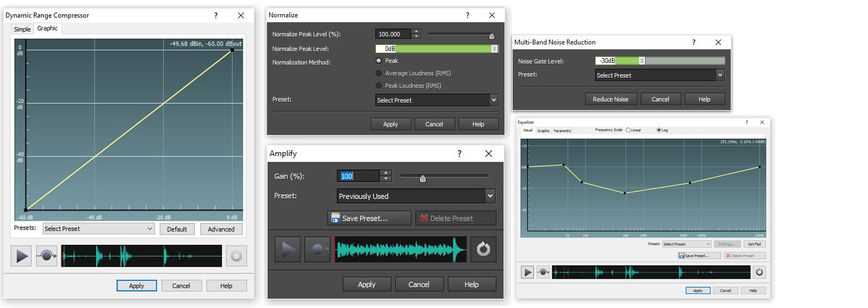The image size is (868, 308).
Task: Cancel the Normalize dialog
Action: [434, 124]
